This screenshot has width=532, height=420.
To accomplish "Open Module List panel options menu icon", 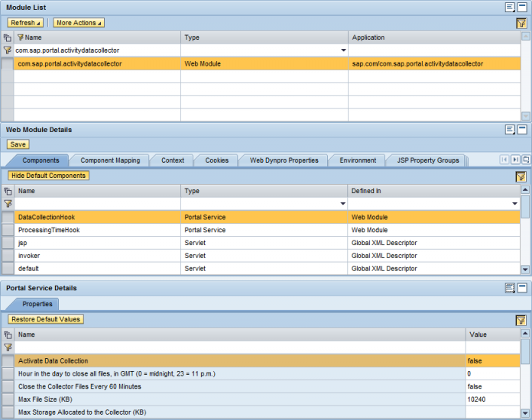I will coord(510,7).
